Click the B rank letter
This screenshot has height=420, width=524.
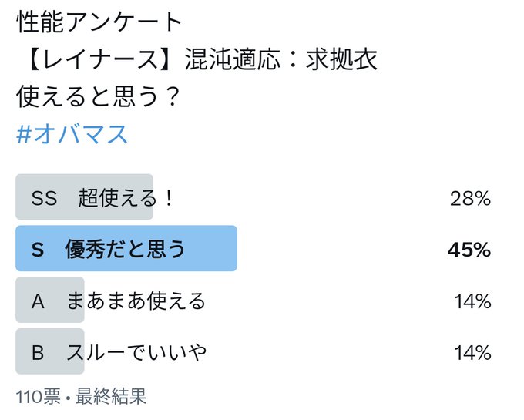click(x=38, y=352)
